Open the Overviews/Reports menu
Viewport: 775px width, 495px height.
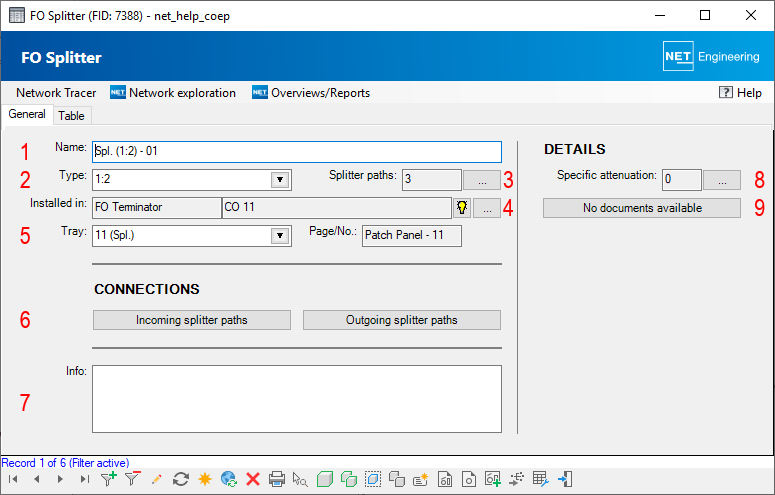click(311, 93)
